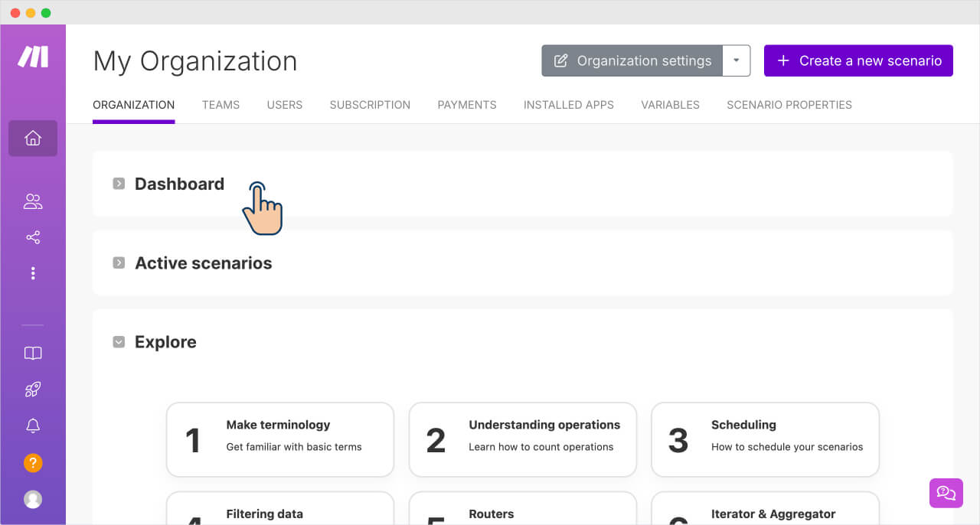
Task: Open the Organization settings dropdown arrow
Action: point(736,60)
